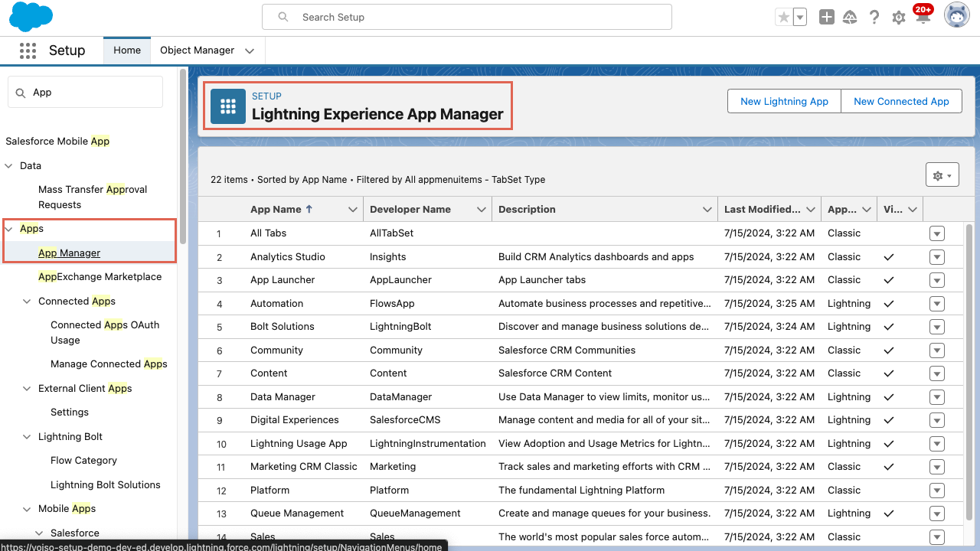The height and width of the screenshot is (551, 980).
Task: Open the App Launcher grid icon
Action: point(28,51)
